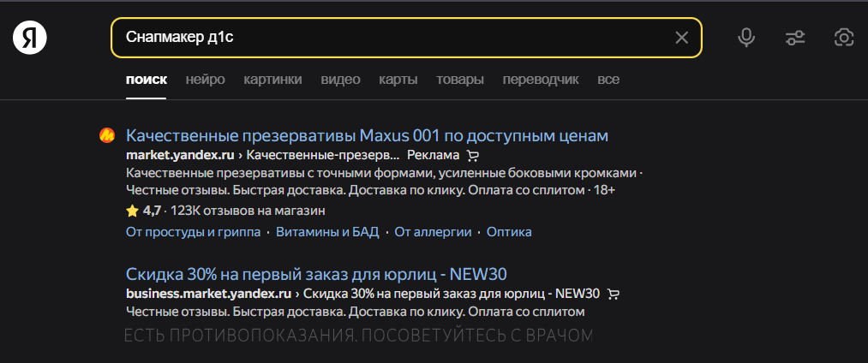Screen dimensions: 868x363
Task: Open the Качественные презервативы Maxus 001 result title
Action: coord(367,135)
